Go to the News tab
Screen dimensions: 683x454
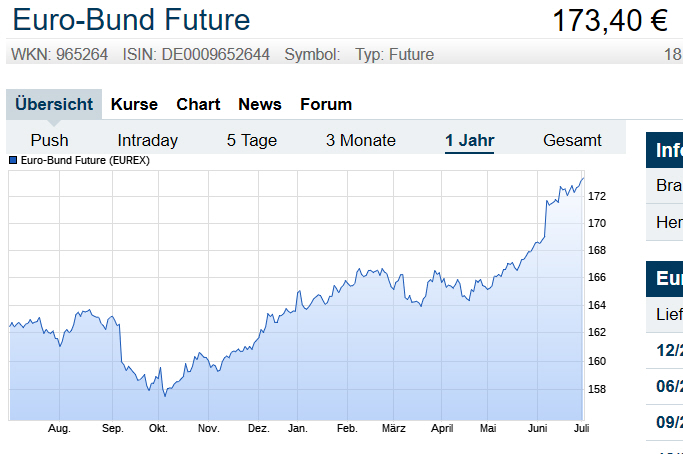click(260, 104)
